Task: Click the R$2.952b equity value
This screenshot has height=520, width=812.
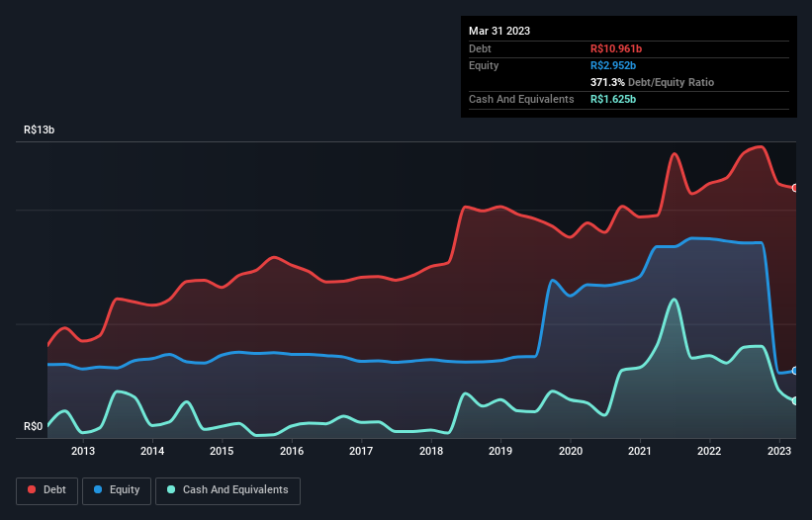Action: click(613, 65)
